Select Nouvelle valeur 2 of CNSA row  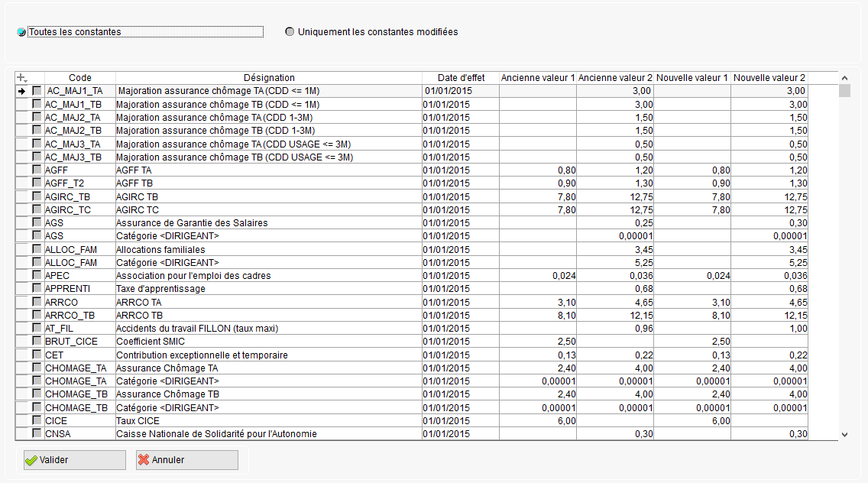769,433
